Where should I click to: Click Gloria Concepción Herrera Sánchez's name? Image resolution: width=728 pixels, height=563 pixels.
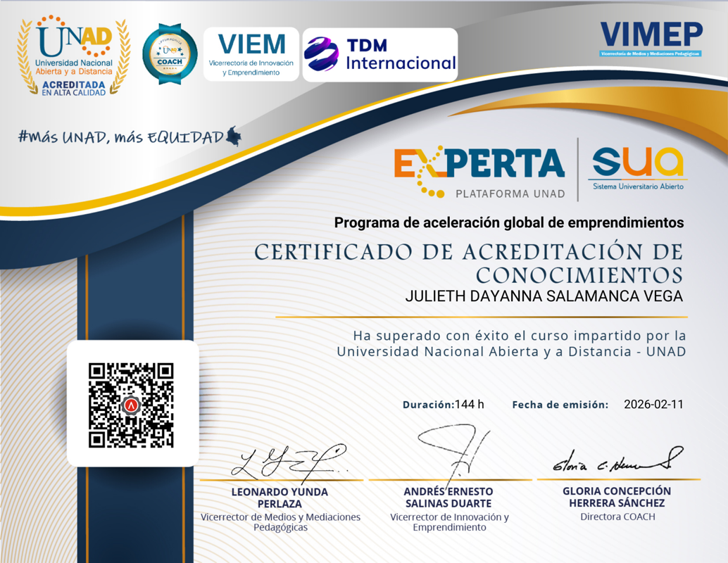tap(617, 497)
